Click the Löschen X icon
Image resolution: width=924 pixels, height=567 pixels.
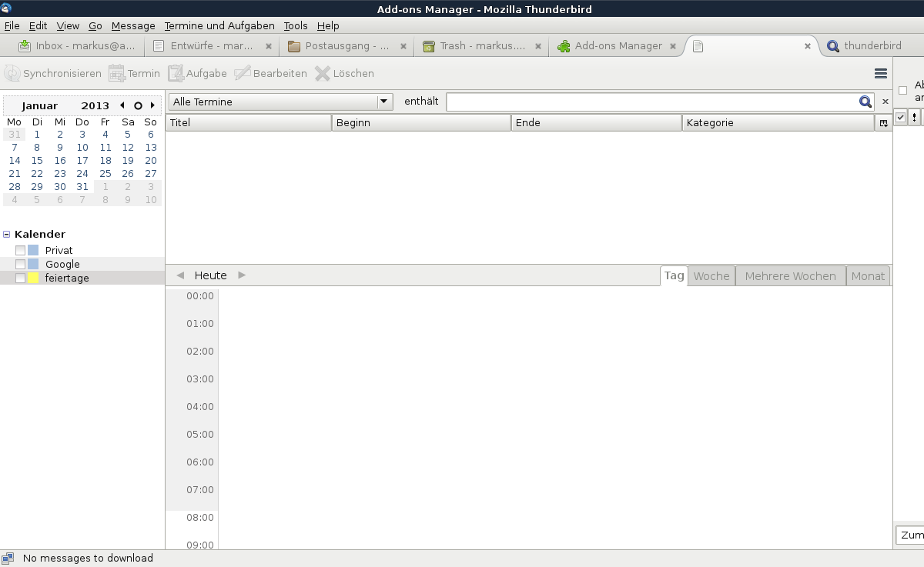323,73
